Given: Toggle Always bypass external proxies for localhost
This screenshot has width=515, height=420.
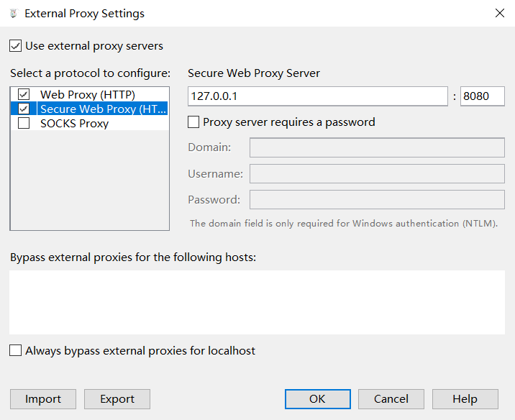Looking at the screenshot, I should tap(15, 351).
